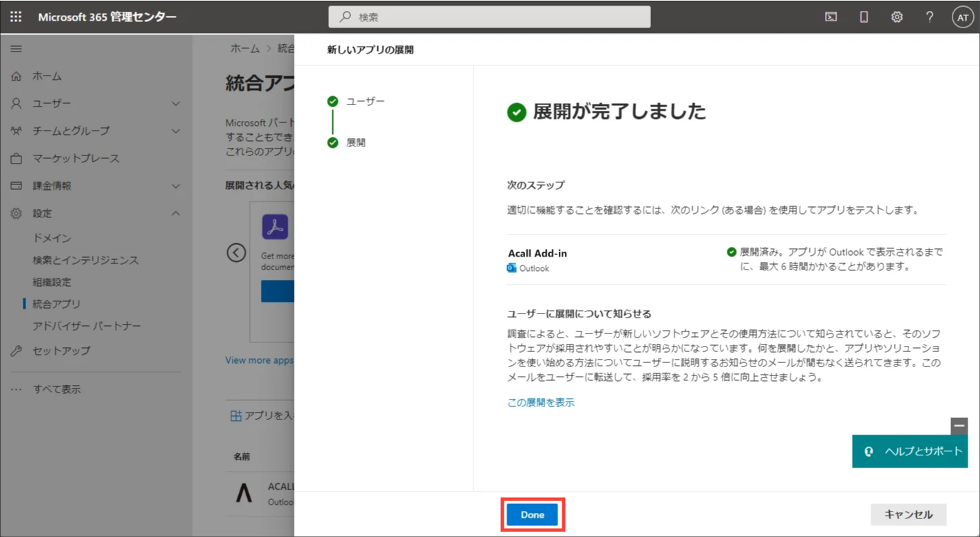Open the ヘルプとサポート panel button
The image size is (980, 537).
[x=910, y=451]
